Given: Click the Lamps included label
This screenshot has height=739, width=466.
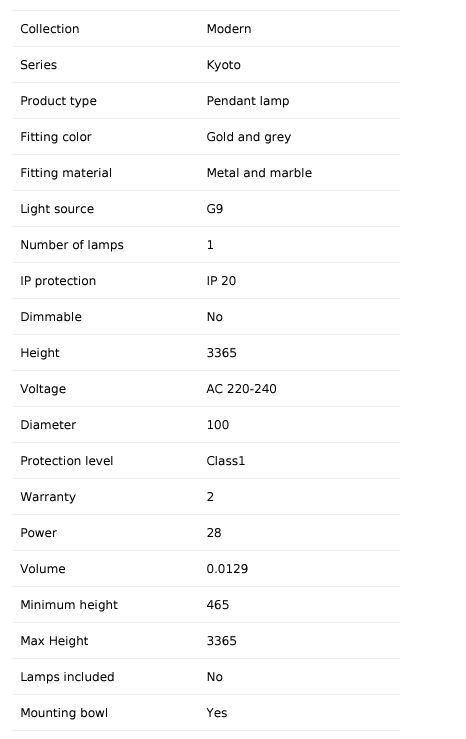Looking at the screenshot, I should tap(67, 677).
